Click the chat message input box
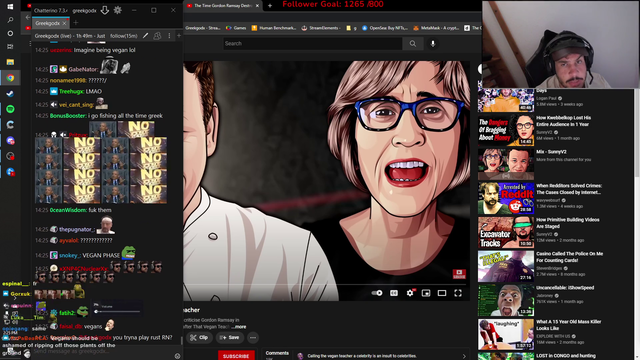Image resolution: width=640 pixels, height=360 pixels. [102, 351]
